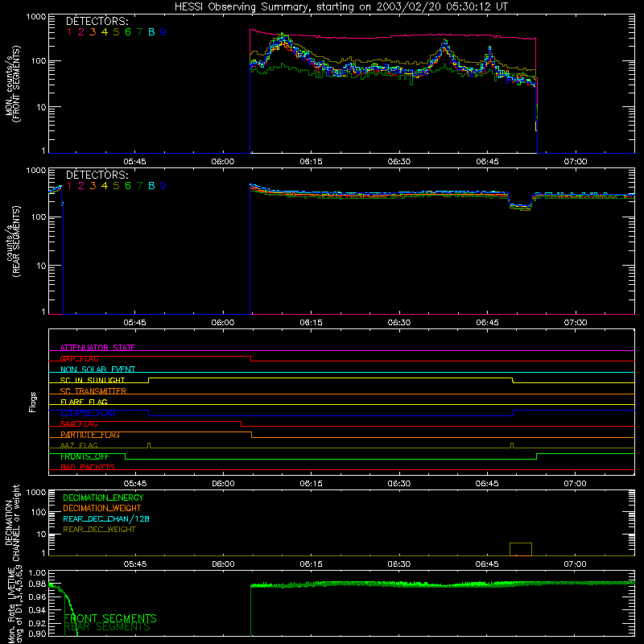Click 07:00 tick under the rear segments plot
Viewport: 644px width, 644px height.
pyautogui.click(x=575, y=323)
